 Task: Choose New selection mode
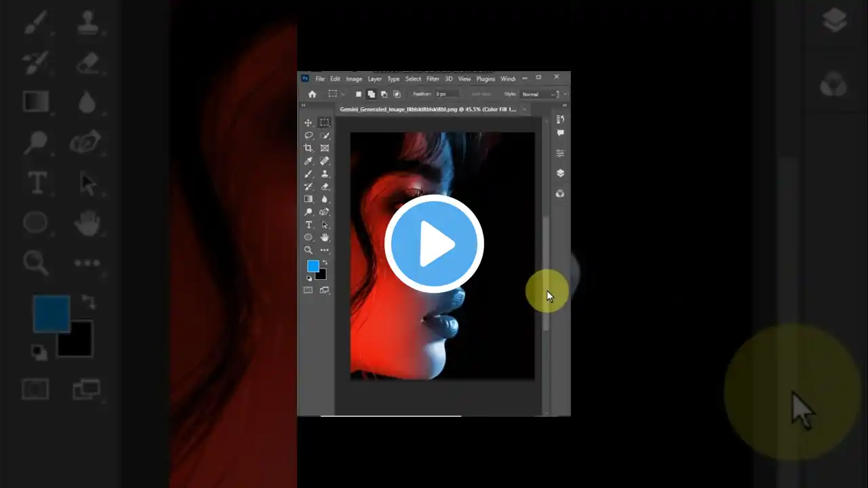tap(359, 94)
